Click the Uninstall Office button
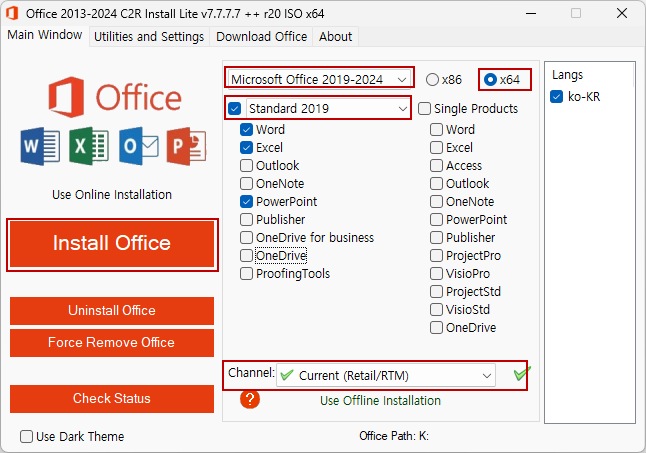 point(112,311)
